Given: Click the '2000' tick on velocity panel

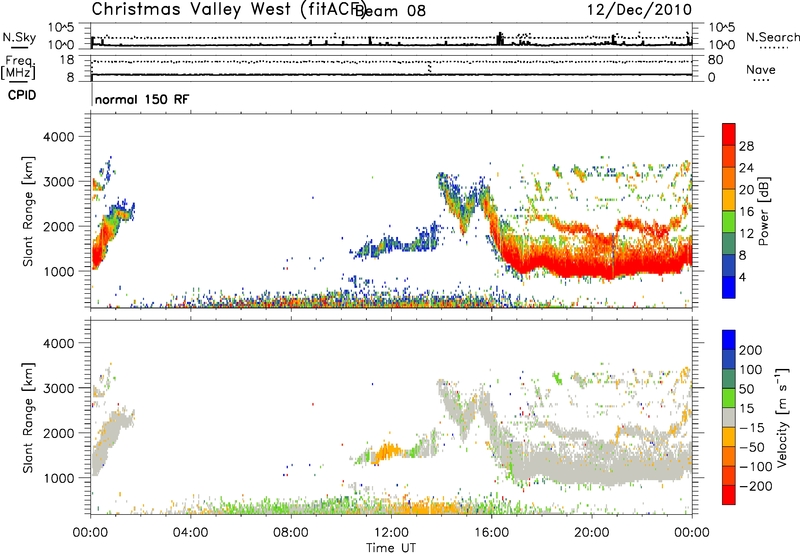Looking at the screenshot, I should (x=59, y=433).
